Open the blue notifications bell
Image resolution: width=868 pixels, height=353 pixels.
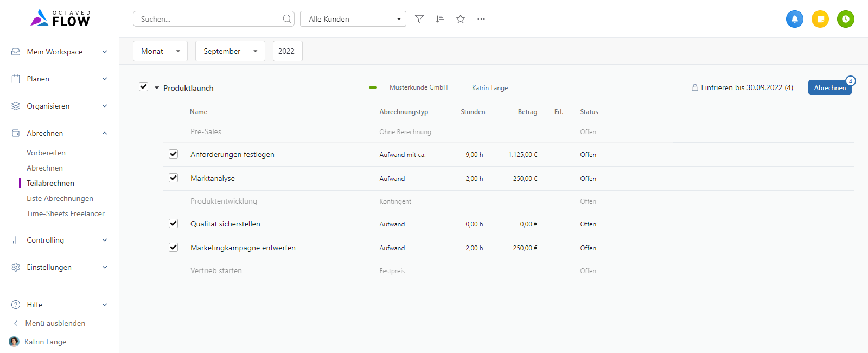pyautogui.click(x=795, y=19)
